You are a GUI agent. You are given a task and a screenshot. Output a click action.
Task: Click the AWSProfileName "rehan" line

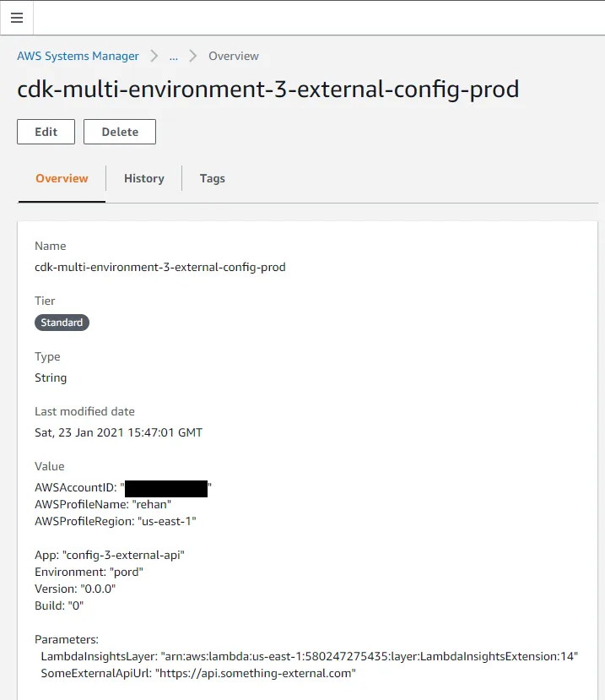[103, 504]
